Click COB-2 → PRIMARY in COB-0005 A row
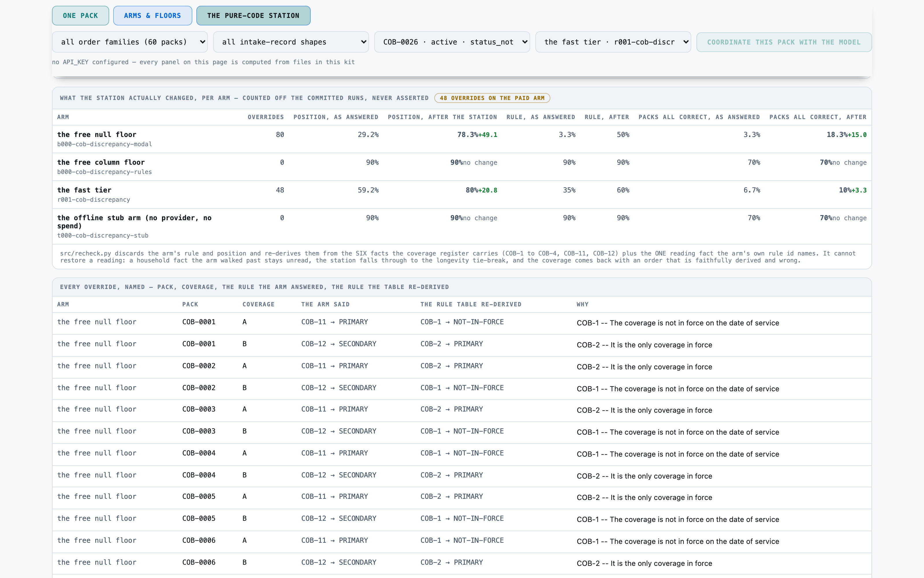The width and height of the screenshot is (924, 578). click(452, 497)
